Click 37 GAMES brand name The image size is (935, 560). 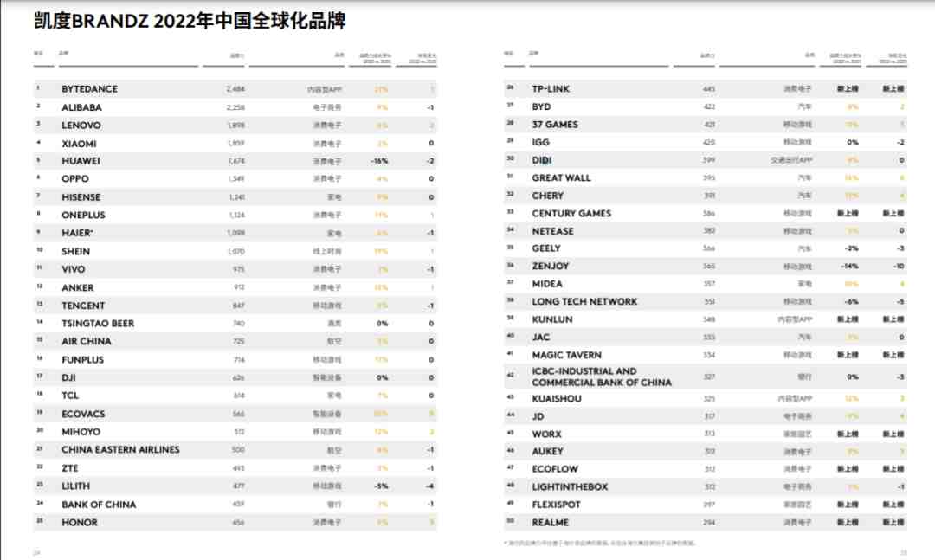point(555,125)
